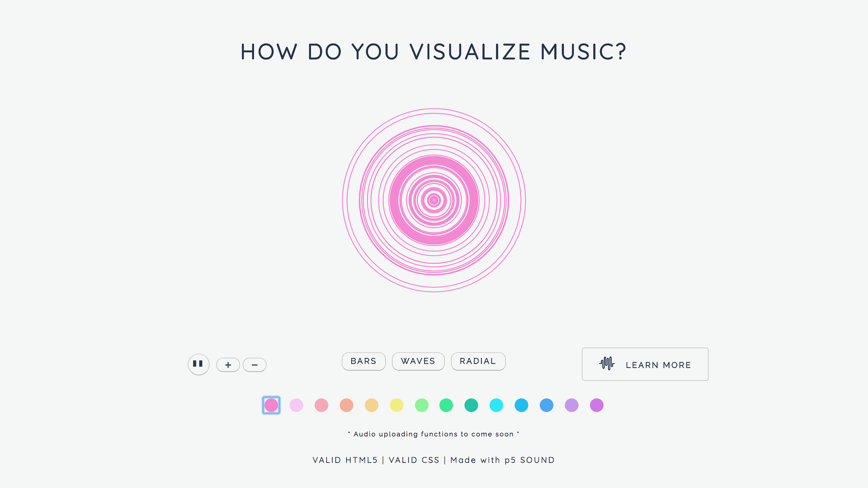Viewport: 868px width, 488px height.
Task: Select the bright mint green swatch
Action: pos(446,405)
